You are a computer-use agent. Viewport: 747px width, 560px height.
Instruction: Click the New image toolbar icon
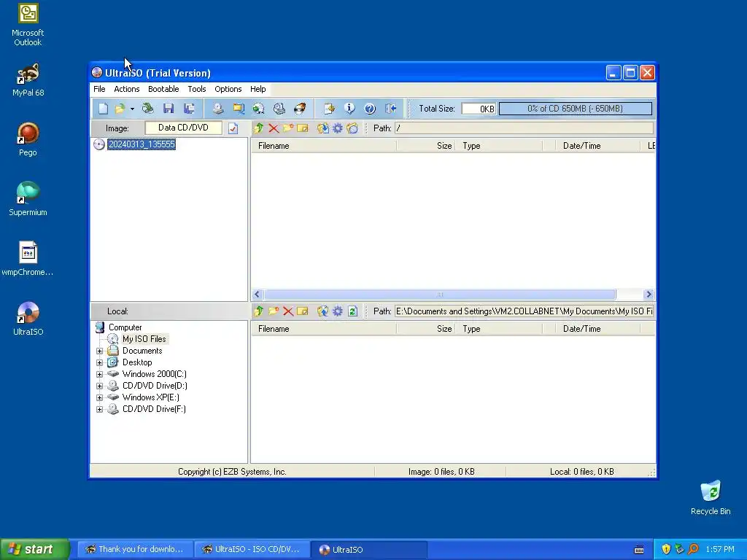click(103, 109)
